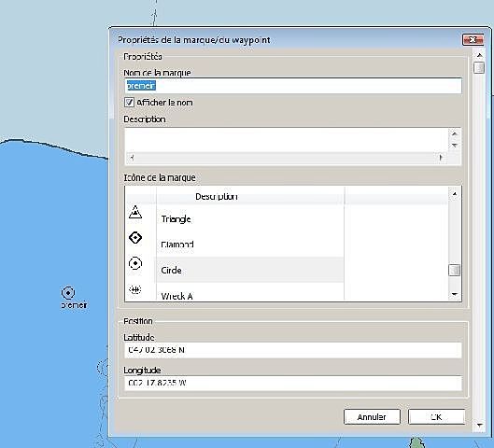Click the Circle description row
Viewport: 494px width, 448px height.
tap(250, 270)
